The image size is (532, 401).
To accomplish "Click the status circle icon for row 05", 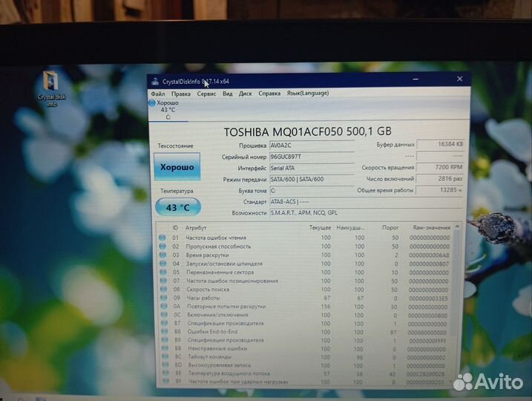I will pos(163,272).
